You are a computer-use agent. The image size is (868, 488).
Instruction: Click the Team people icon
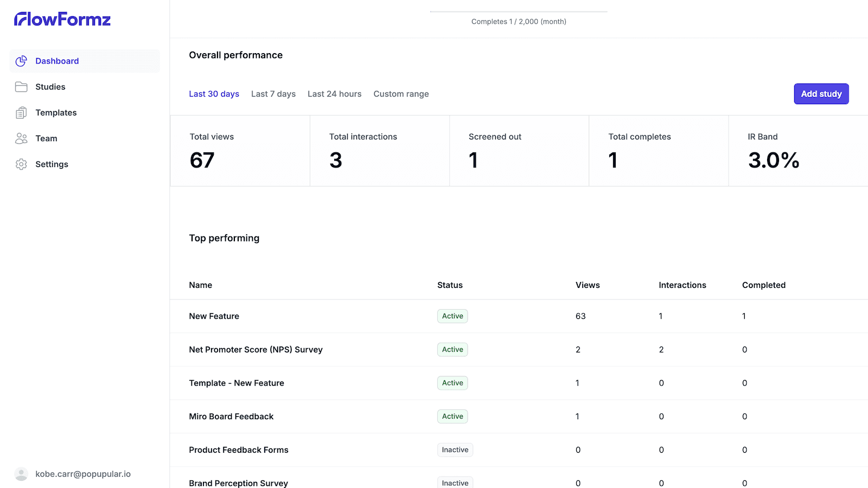tap(21, 139)
